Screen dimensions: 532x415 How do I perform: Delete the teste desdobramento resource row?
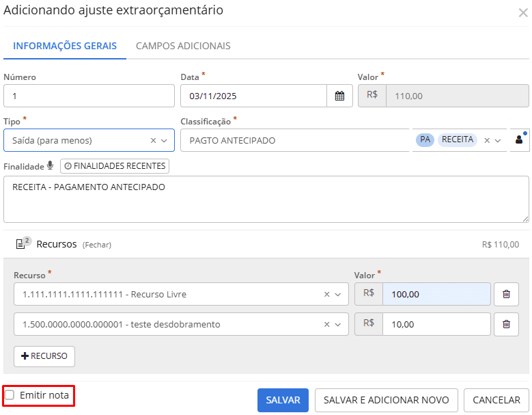[x=506, y=324]
